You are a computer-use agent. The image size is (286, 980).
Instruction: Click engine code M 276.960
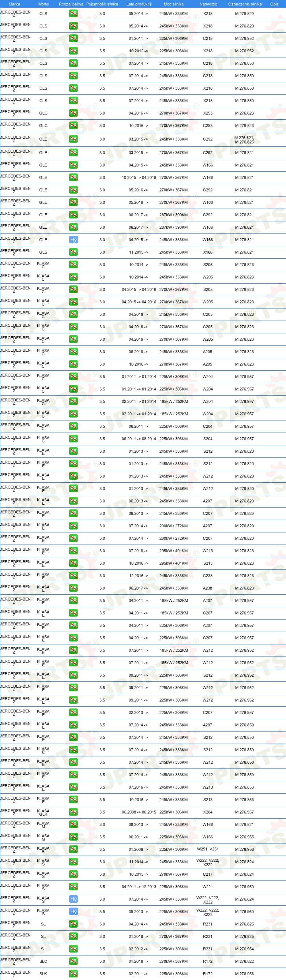point(244,912)
